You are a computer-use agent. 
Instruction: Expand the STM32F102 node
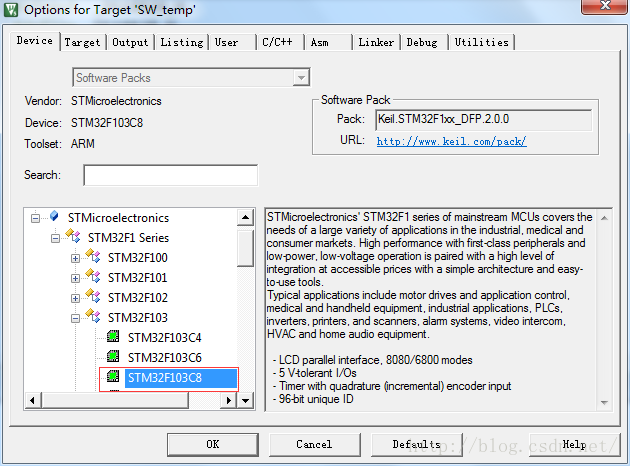tap(75, 298)
